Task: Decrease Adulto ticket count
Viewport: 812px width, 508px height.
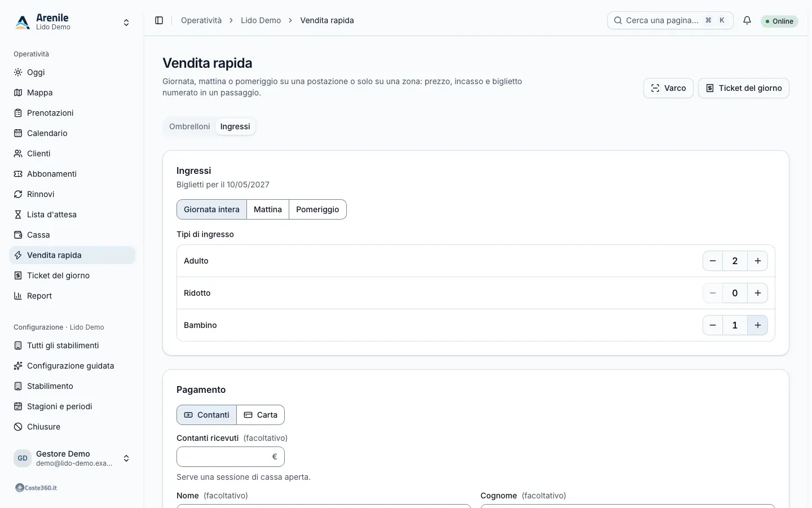Action: [713, 261]
